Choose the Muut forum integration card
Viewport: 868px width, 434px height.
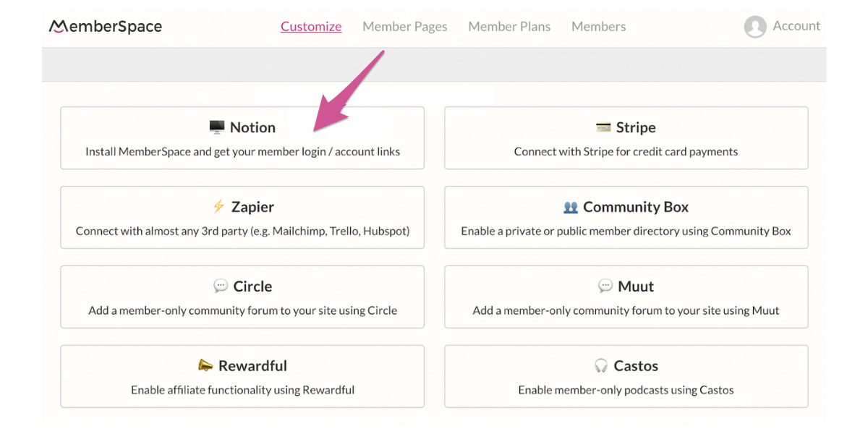(x=626, y=297)
